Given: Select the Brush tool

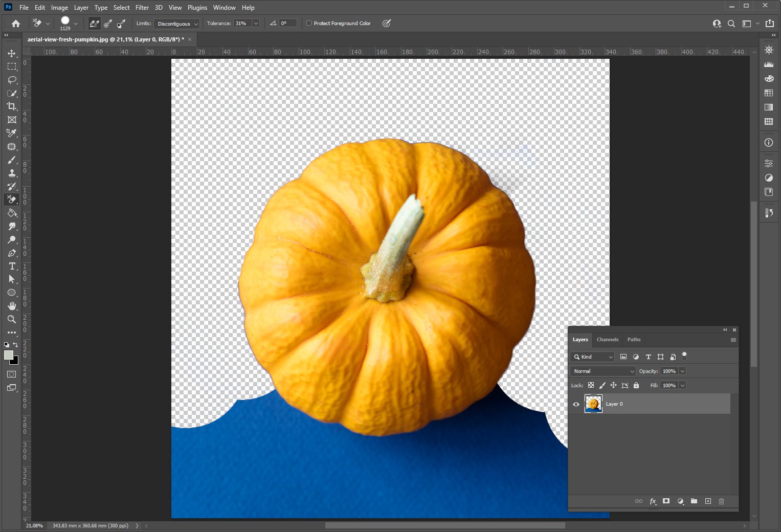Looking at the screenshot, I should coord(12,160).
